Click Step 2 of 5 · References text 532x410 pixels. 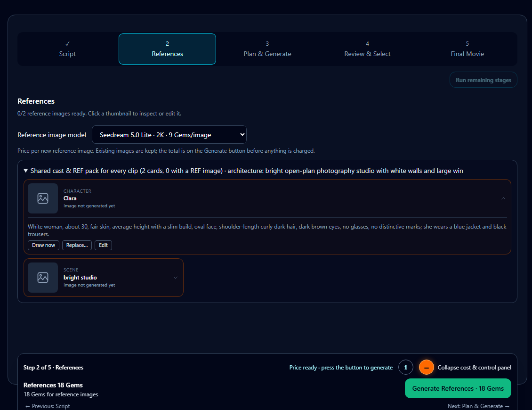(53, 368)
